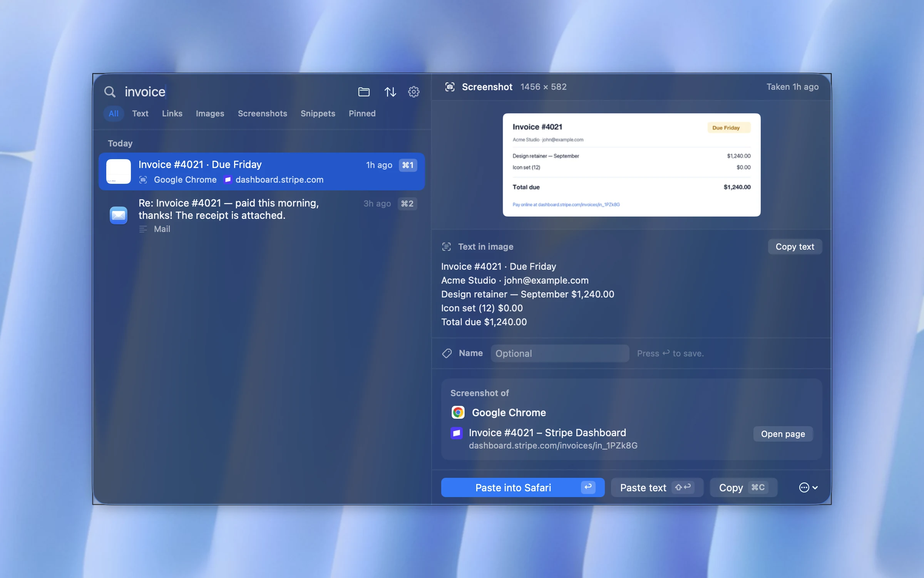Click the Due Friday badge in the preview
This screenshot has height=578, width=924.
click(x=728, y=128)
